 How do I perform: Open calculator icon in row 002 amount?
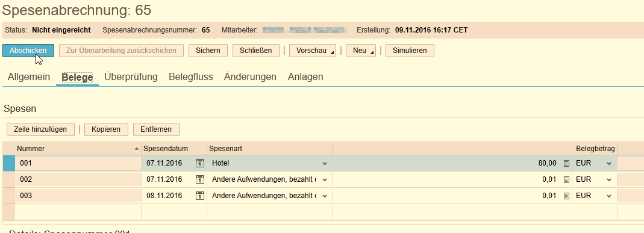(x=566, y=179)
